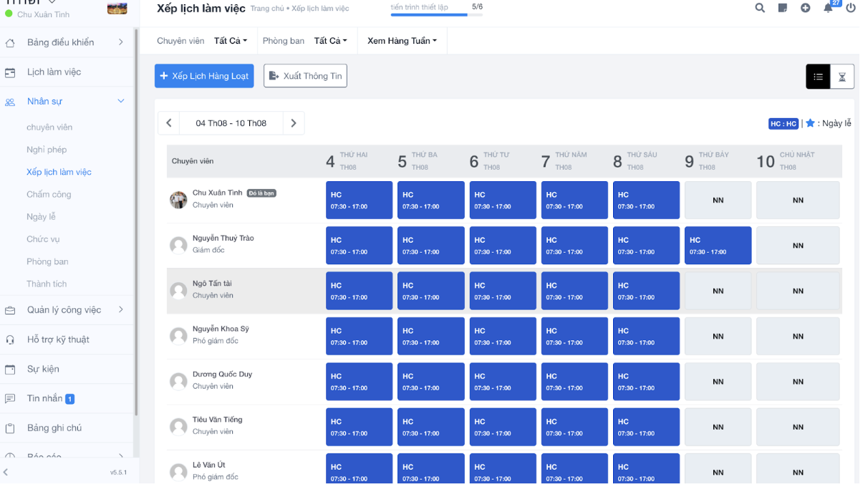Open Nghỉ phép sidebar item
868x487 pixels.
(47, 150)
